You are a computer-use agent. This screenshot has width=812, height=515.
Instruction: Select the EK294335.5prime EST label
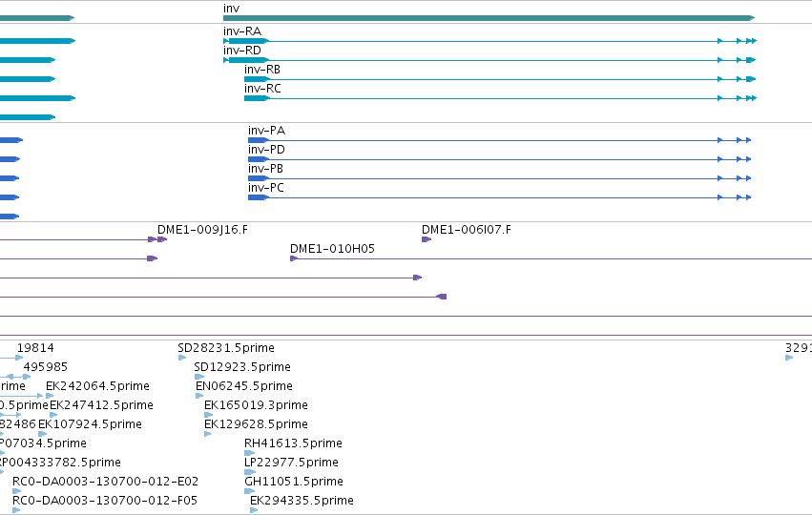coord(302,501)
